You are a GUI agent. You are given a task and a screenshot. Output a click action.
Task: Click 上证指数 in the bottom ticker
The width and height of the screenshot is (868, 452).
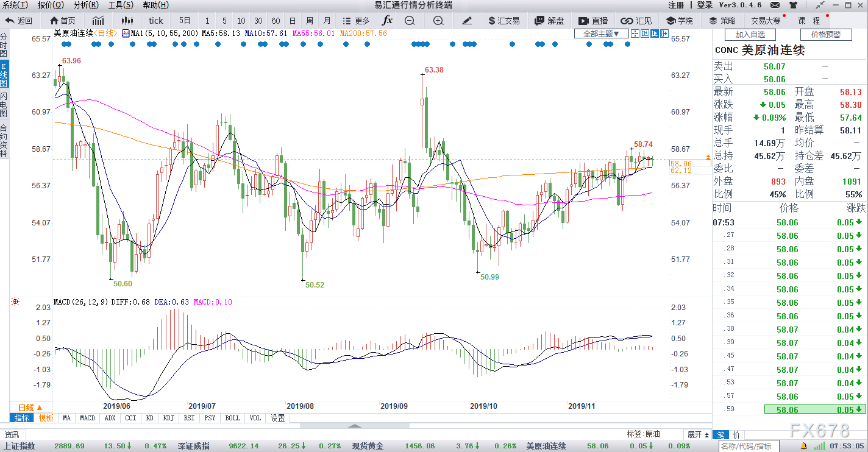tap(20, 446)
